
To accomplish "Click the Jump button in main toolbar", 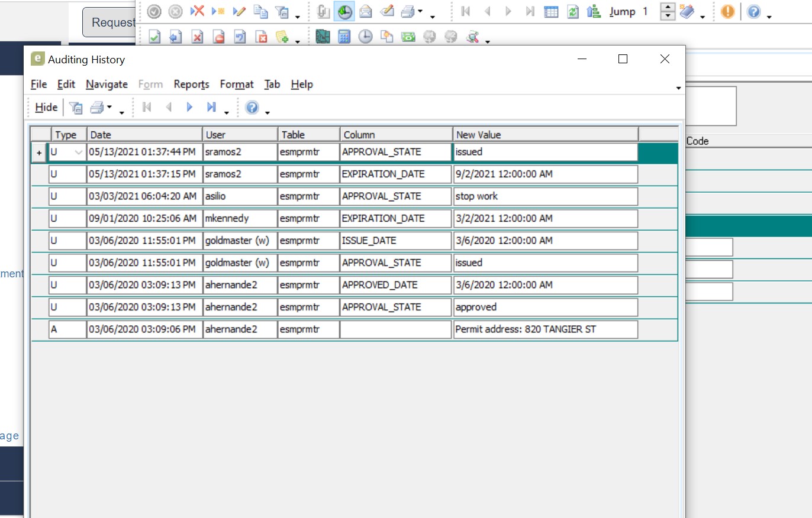I will (622, 11).
